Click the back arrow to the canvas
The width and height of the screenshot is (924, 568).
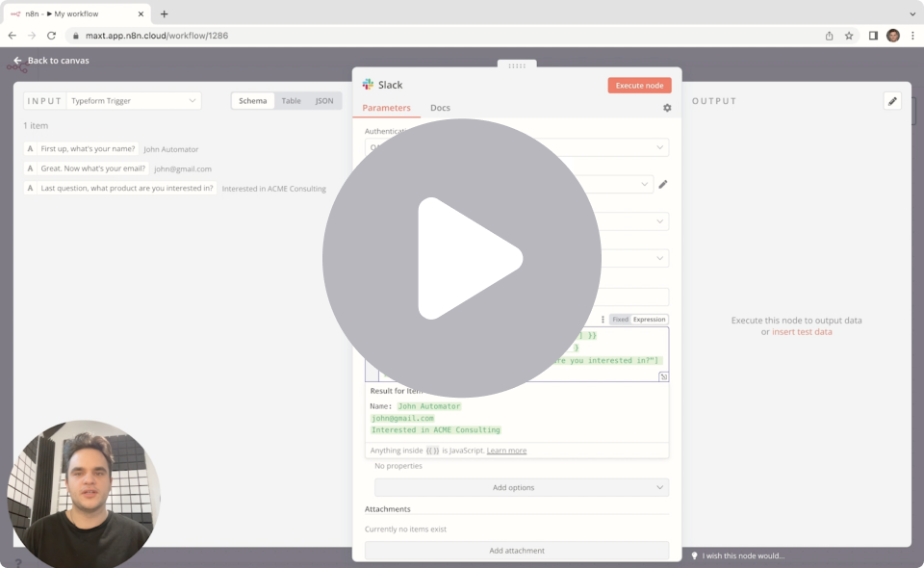click(17, 61)
